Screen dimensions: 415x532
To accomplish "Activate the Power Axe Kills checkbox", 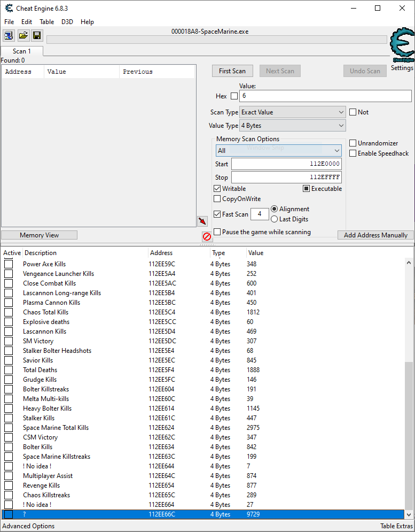I will pyautogui.click(x=9, y=264).
